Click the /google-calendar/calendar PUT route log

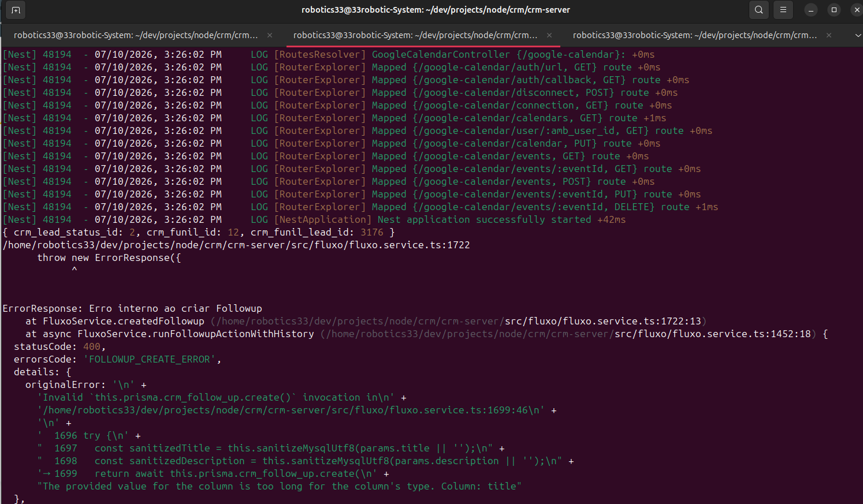[332, 143]
